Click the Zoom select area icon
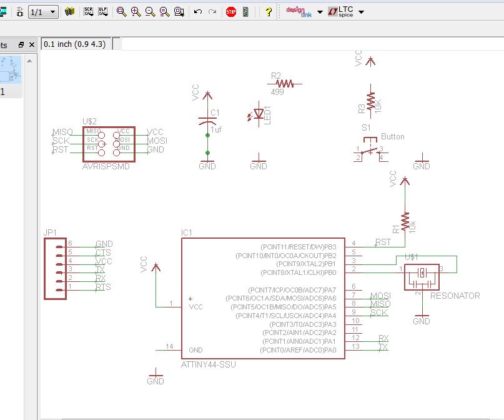The image size is (504, 420). [x=179, y=12]
